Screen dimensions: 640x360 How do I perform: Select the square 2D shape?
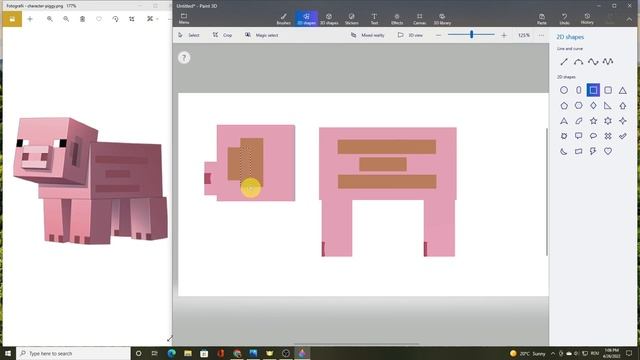tap(593, 90)
